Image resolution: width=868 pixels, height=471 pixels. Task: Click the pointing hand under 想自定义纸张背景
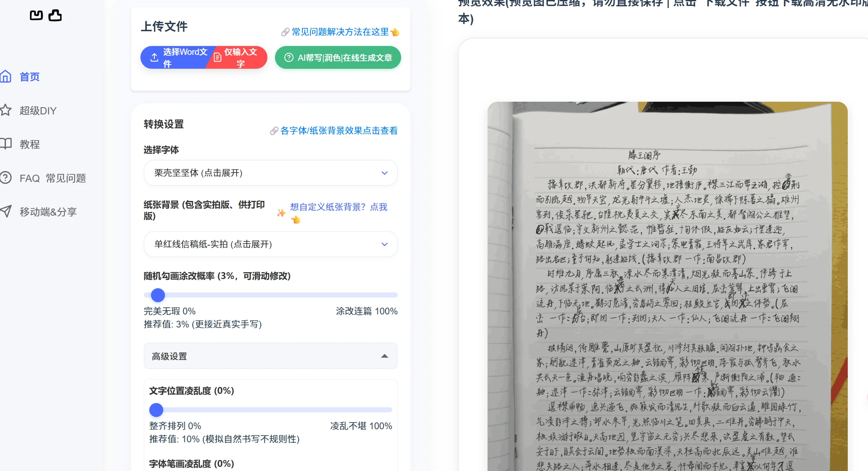(x=296, y=219)
